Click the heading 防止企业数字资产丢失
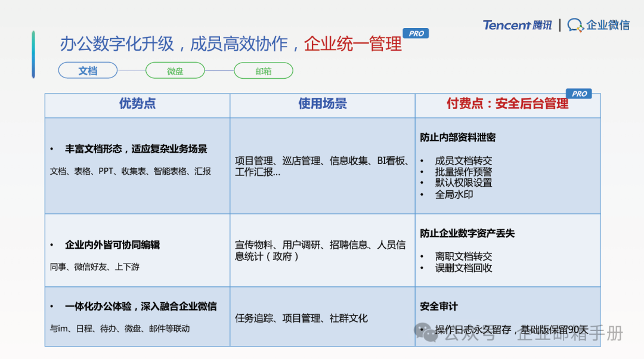This screenshot has height=359, width=644. coord(467,233)
